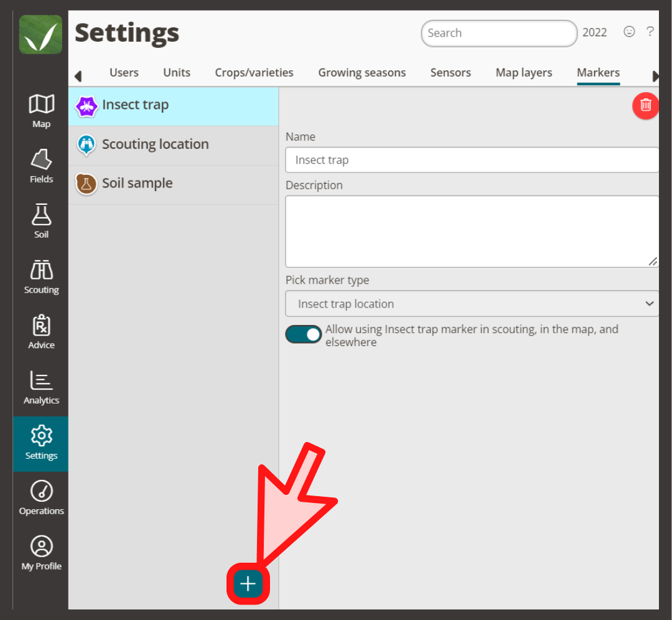672x620 pixels.
Task: Click the red trash delete marker button
Action: [645, 105]
